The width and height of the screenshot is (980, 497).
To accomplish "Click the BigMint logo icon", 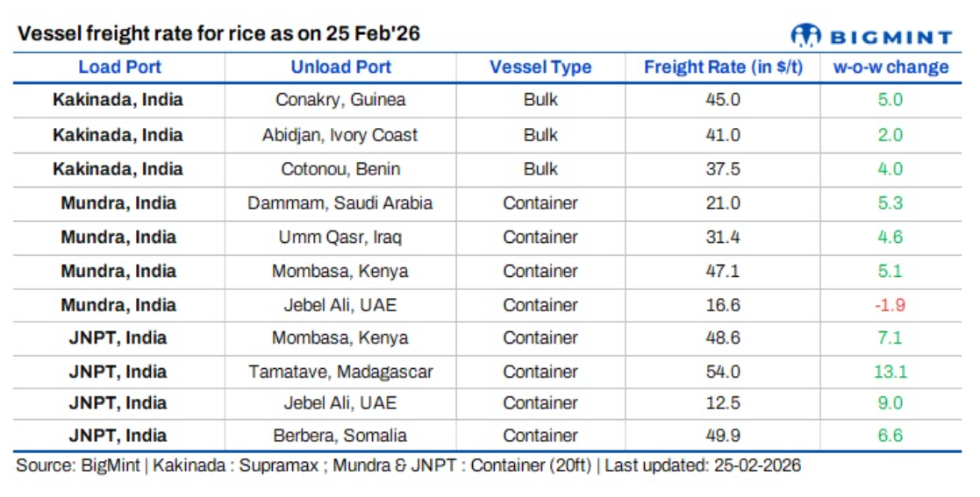I will [x=805, y=35].
